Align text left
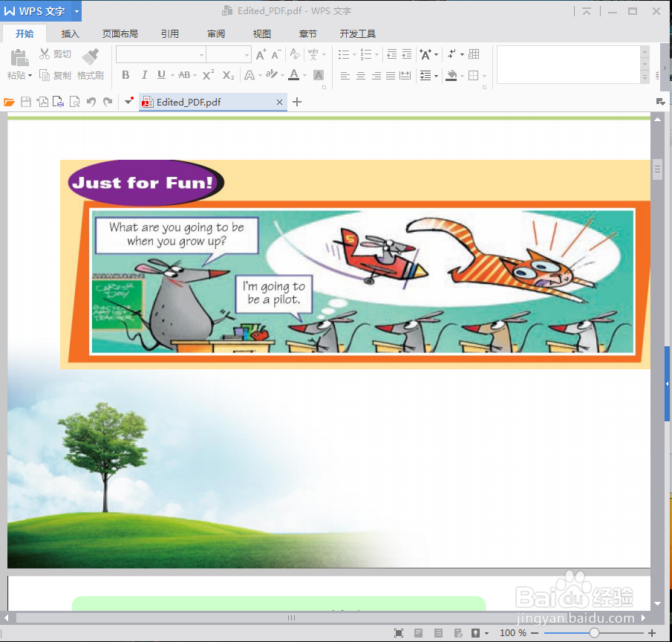Viewport: 672px width, 642px height. coord(345,76)
